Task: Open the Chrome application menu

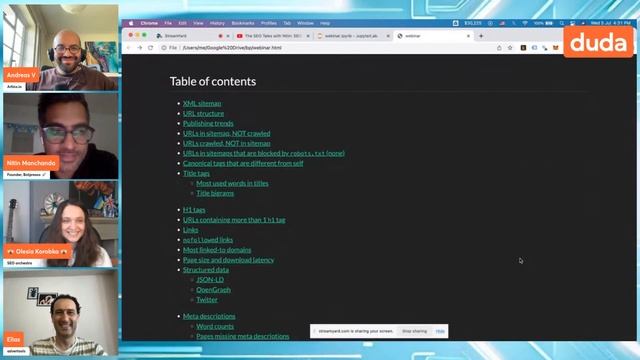Action: coord(149,23)
